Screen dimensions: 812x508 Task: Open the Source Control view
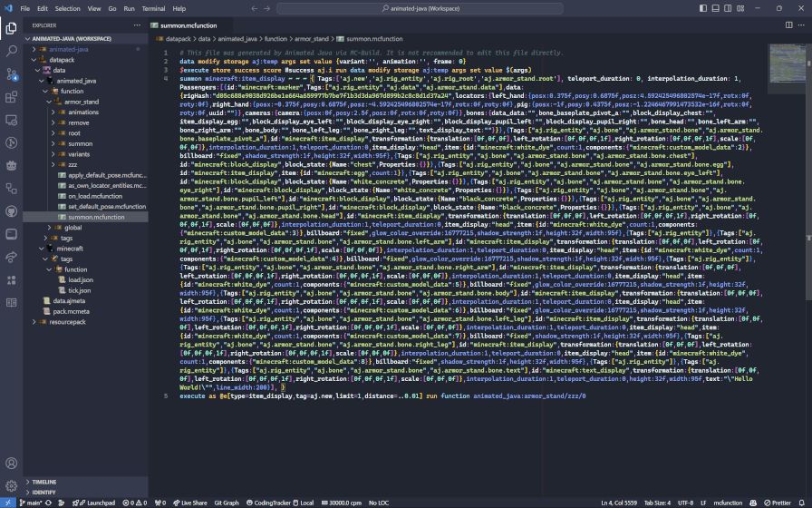tap(12, 74)
